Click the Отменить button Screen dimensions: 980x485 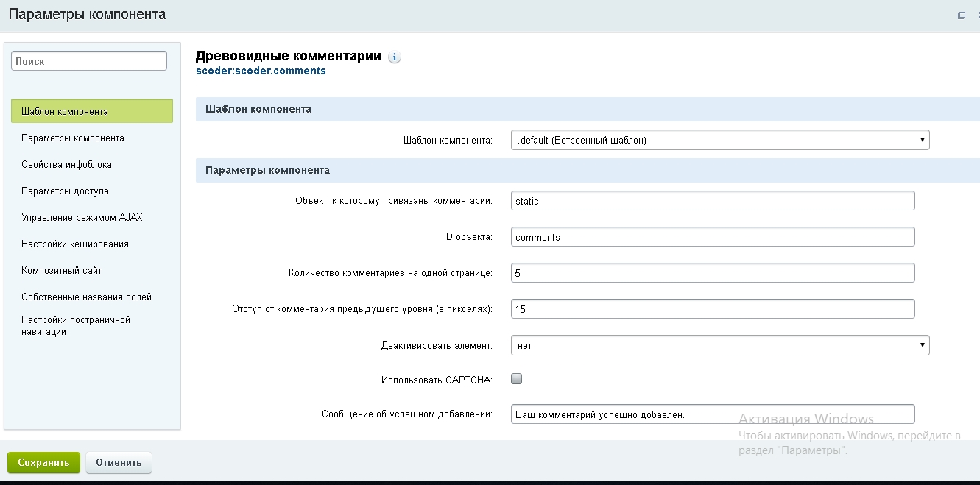pos(119,462)
